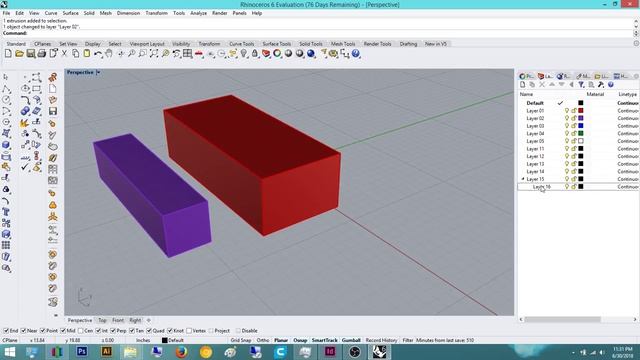This screenshot has width=640, height=360.
Task: Switch to the Curve Tools toolbar tab
Action: tap(242, 44)
